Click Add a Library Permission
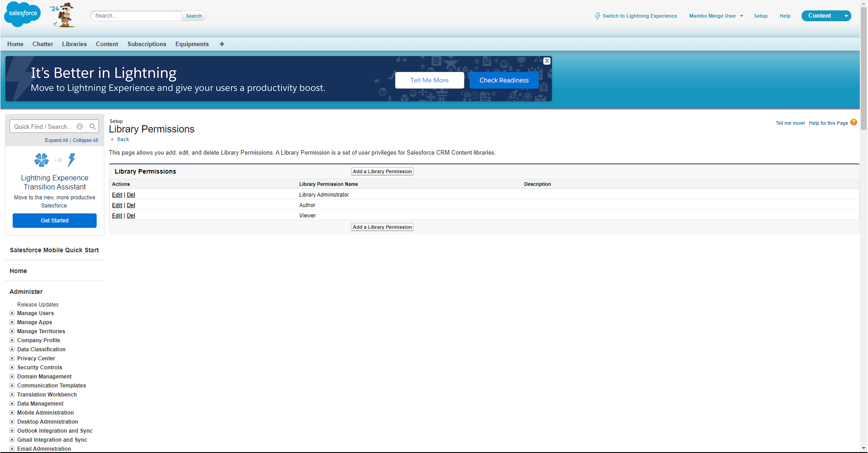This screenshot has width=868, height=453. point(382,171)
